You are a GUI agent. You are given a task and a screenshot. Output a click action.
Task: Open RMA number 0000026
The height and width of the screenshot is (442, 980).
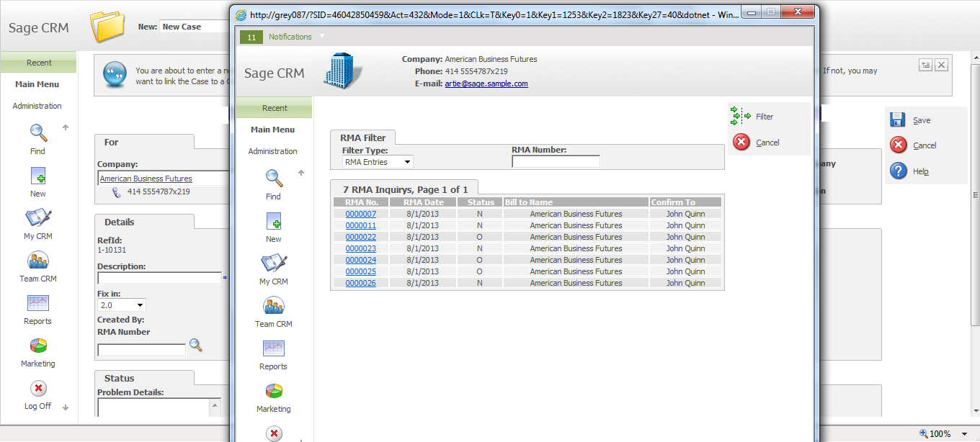pos(361,283)
